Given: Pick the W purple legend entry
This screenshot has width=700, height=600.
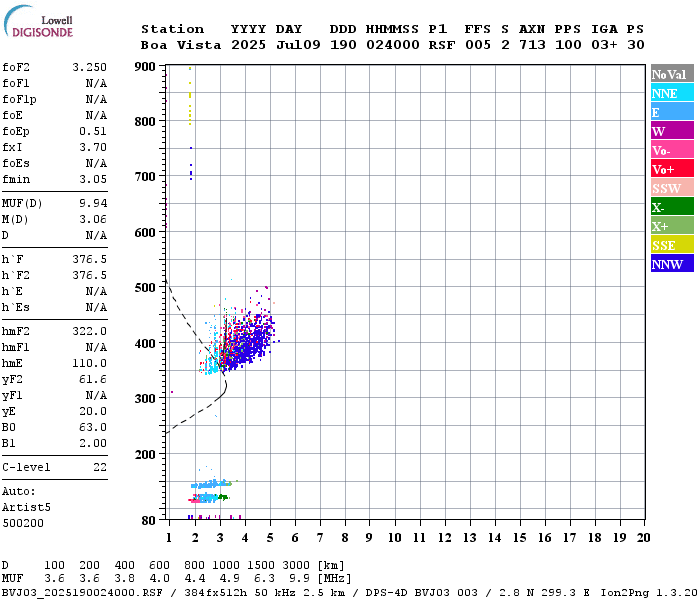Looking at the screenshot, I should click(672, 131).
